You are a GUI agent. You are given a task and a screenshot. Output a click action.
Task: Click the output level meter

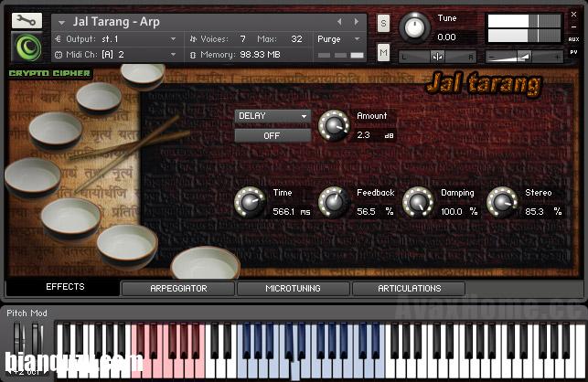524,28
